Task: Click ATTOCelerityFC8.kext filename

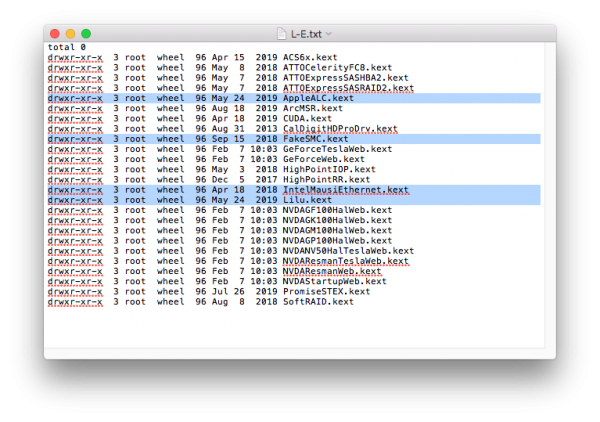Action: tap(338, 68)
